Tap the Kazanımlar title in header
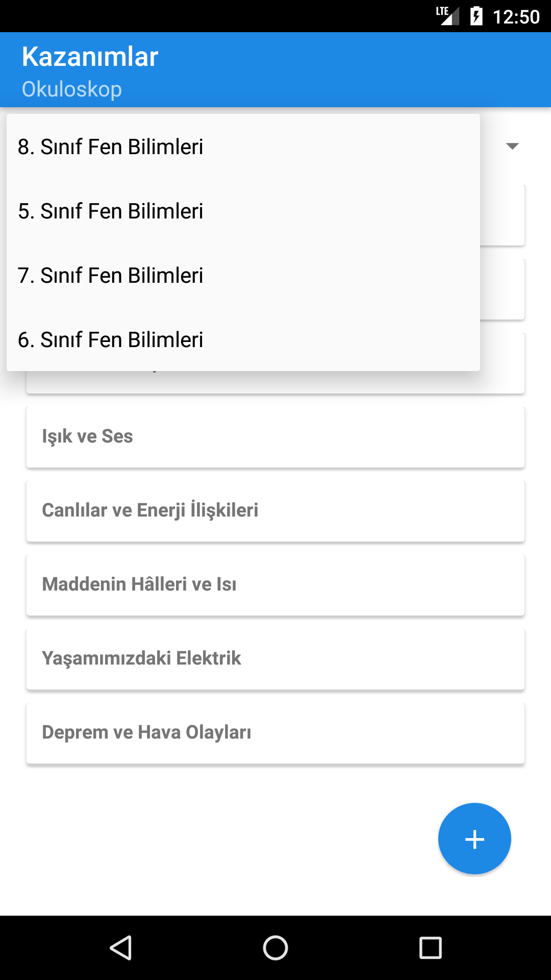 (x=90, y=56)
